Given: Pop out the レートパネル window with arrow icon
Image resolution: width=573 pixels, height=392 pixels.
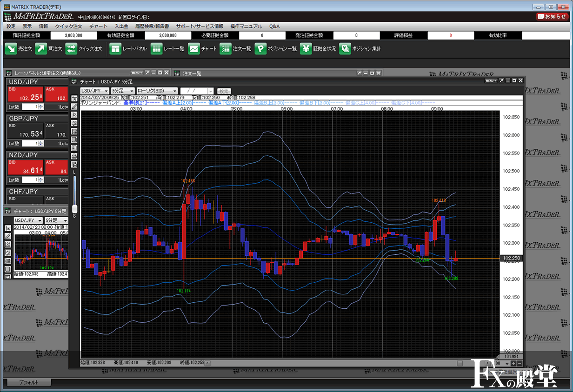Looking at the screenshot, I should click(x=147, y=73).
